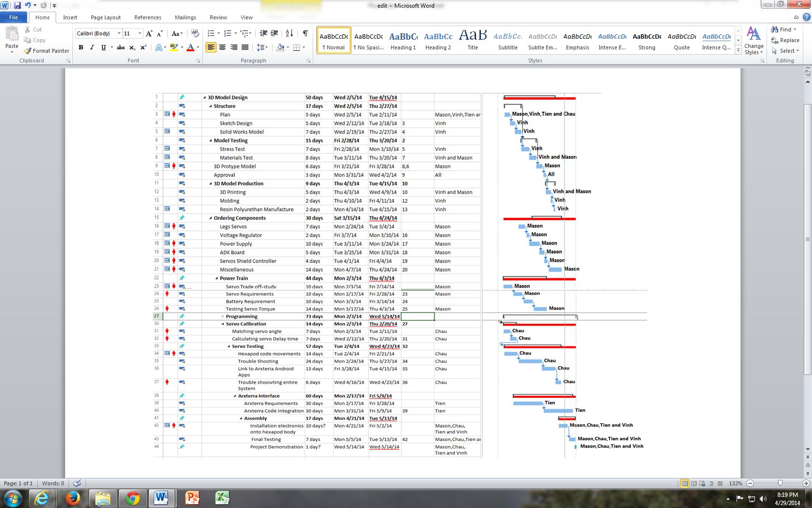
Task: Click Justify alignment icon
Action: point(245,47)
